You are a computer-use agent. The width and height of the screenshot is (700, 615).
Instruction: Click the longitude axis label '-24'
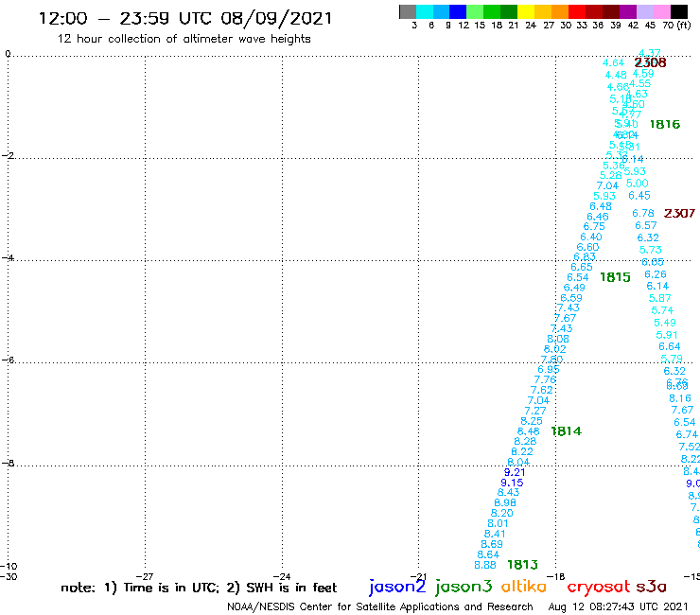[x=282, y=576]
